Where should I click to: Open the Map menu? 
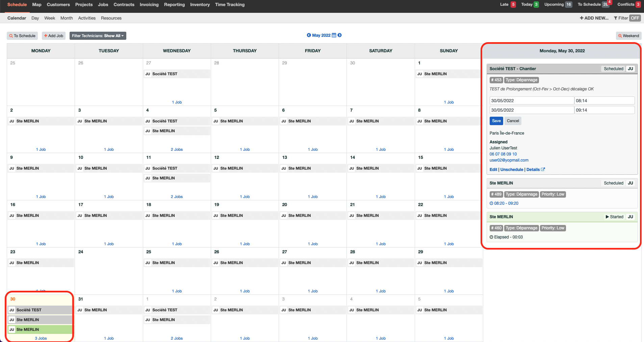point(37,4)
